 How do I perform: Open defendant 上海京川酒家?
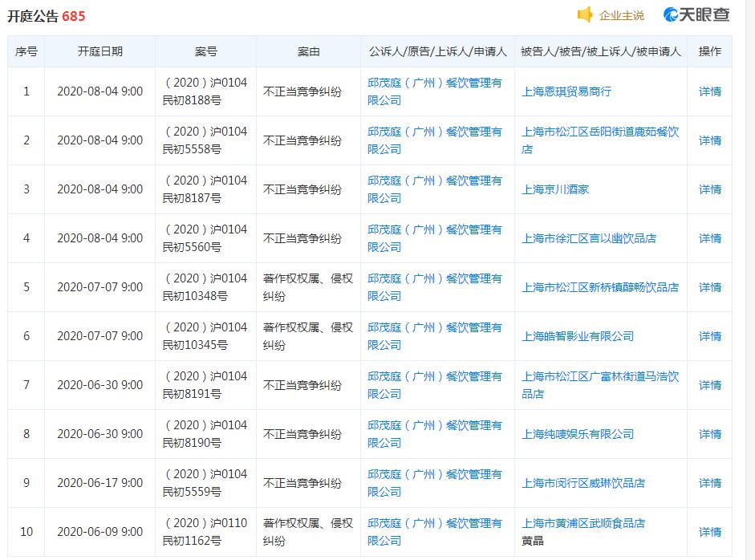pyautogui.click(x=555, y=189)
